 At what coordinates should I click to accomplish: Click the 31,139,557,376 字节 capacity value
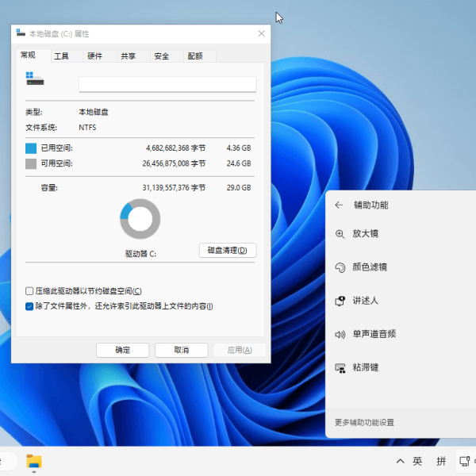(x=174, y=188)
